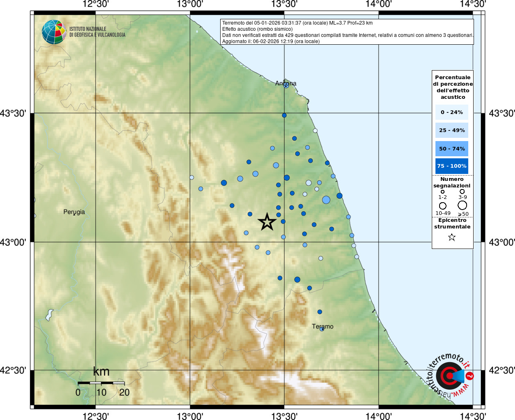Pick the 75 - 100% dark blue swatch

click(x=451, y=166)
